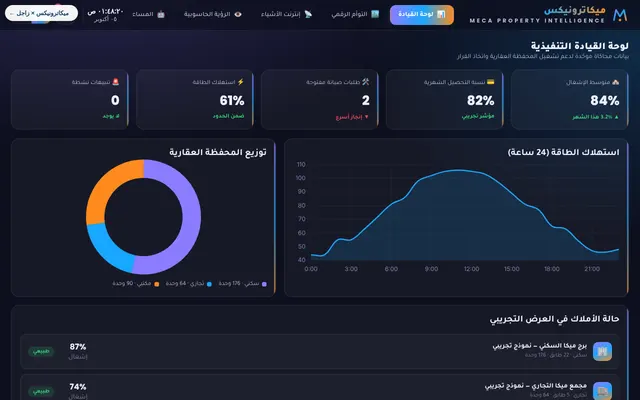640x400 pixels.
Task: Click the robot icon beside المساعد
Action: pos(161,14)
